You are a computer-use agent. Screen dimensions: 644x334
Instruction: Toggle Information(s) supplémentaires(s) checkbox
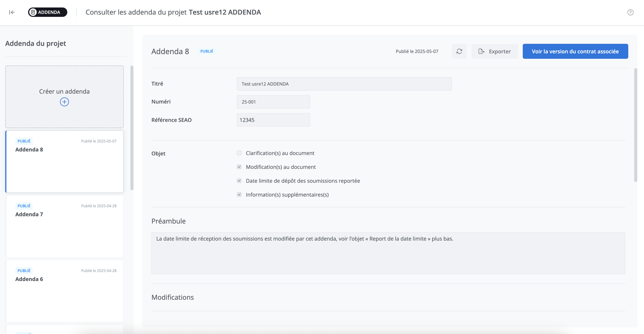pos(239,195)
